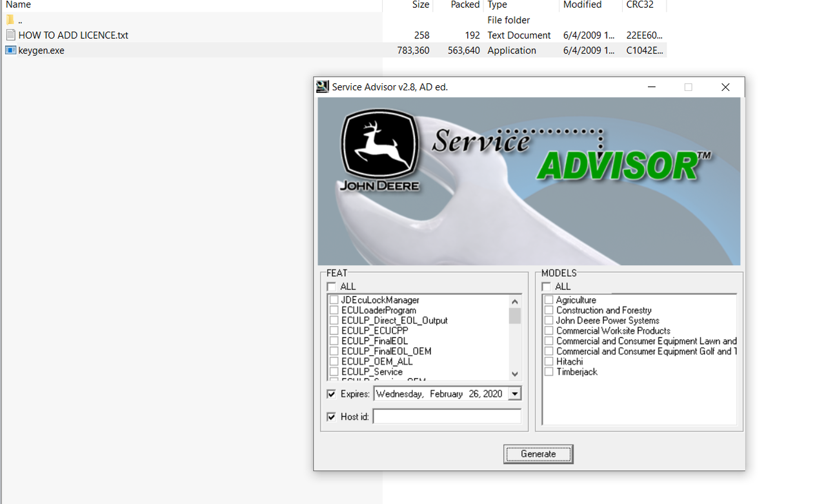
Task: Click the year 2020 in Expires date
Action: tap(494, 394)
